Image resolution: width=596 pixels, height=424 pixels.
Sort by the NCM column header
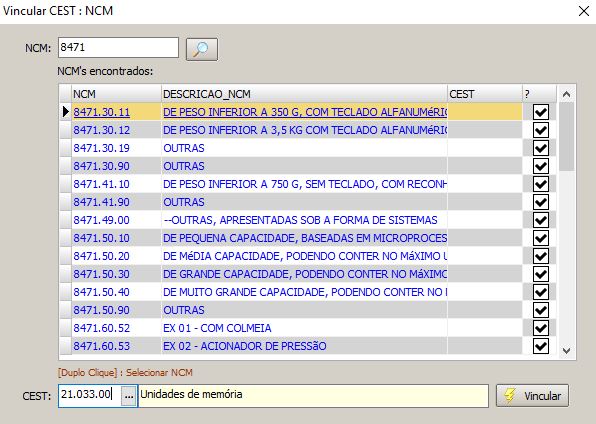[116, 94]
